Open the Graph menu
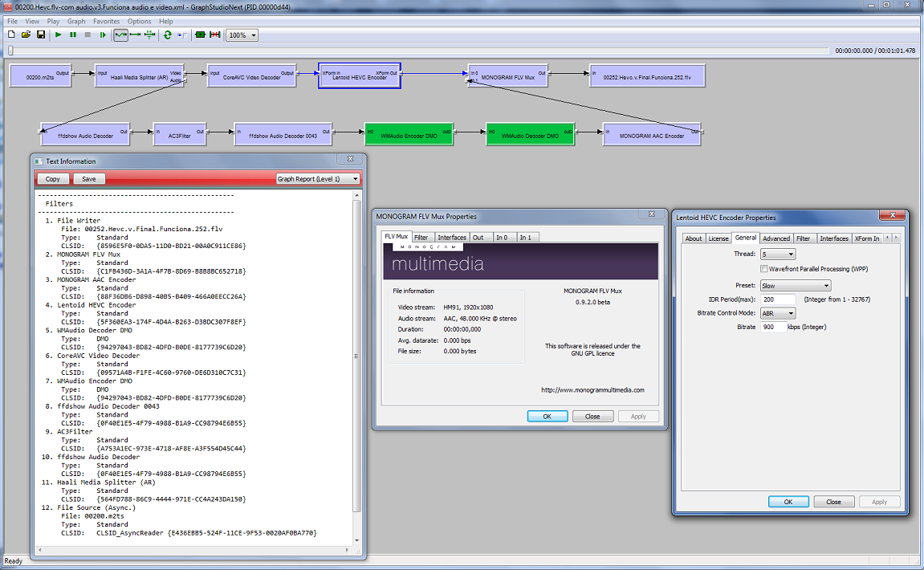924x570 pixels. [76, 21]
